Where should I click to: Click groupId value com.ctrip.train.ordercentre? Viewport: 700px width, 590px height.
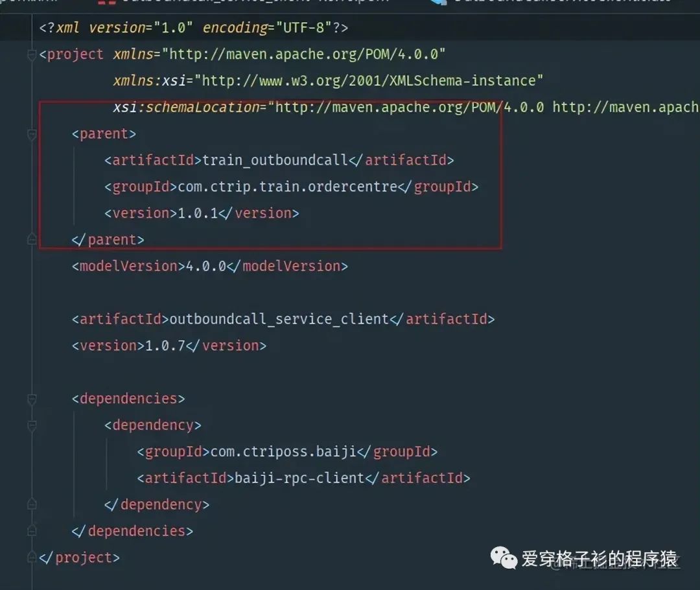tap(287, 186)
